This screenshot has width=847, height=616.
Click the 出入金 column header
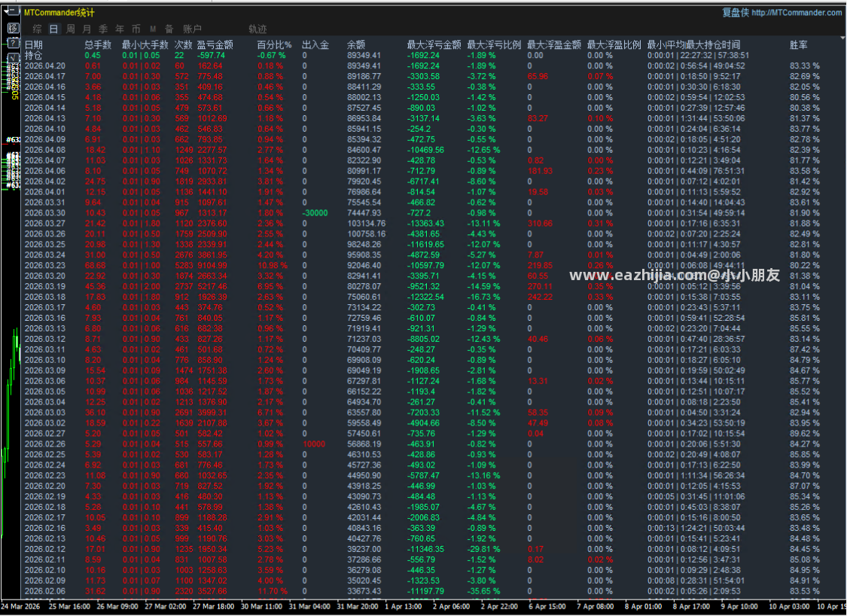click(x=315, y=45)
